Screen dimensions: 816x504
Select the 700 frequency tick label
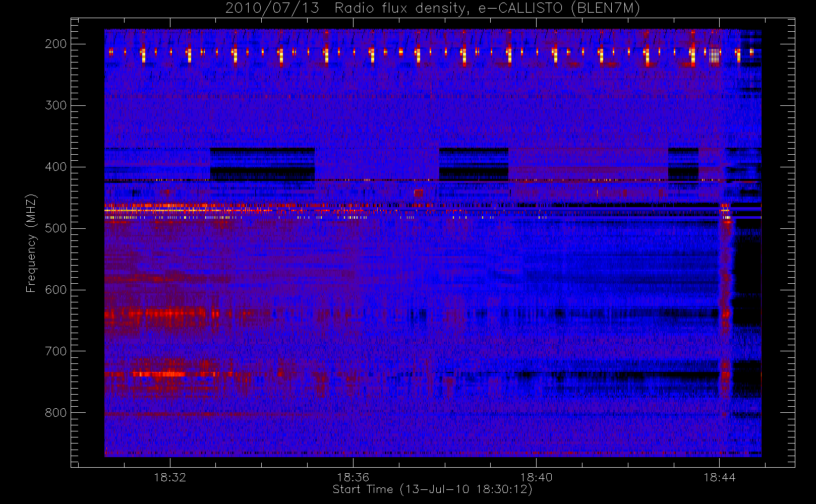click(x=56, y=351)
